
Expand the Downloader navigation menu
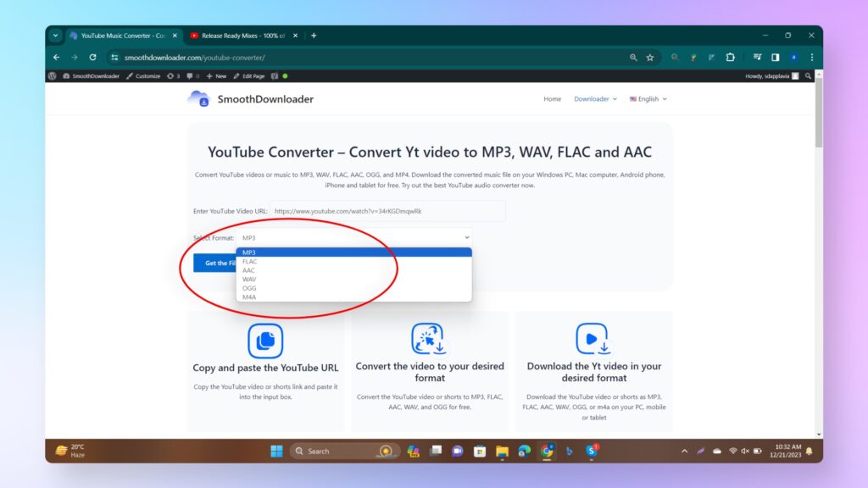click(595, 99)
